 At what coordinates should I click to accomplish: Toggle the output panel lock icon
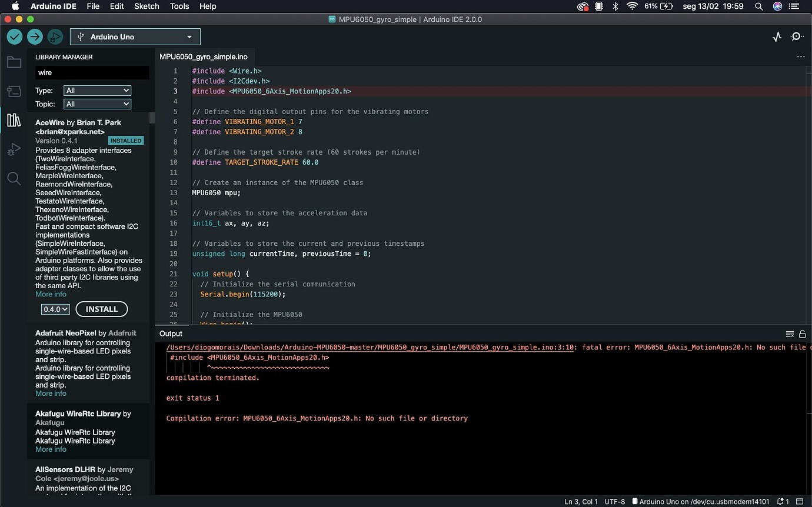click(802, 334)
